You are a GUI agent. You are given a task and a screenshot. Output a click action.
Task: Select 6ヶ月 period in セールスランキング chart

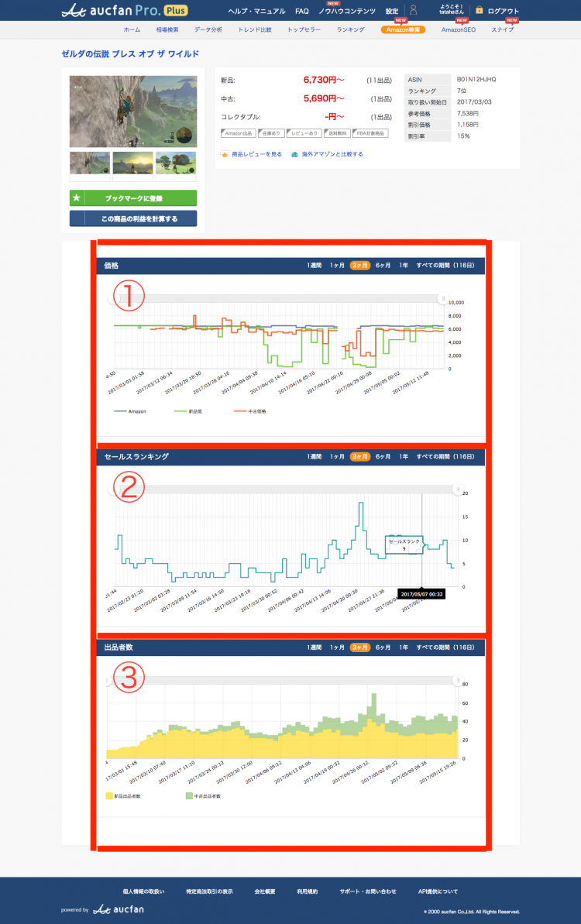click(383, 457)
